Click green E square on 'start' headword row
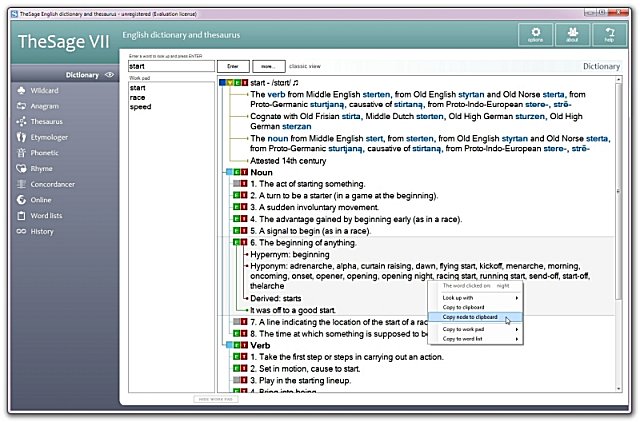The height and width of the screenshot is (422, 640). click(x=237, y=83)
